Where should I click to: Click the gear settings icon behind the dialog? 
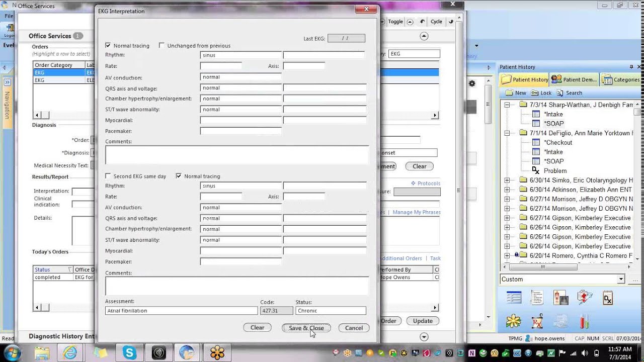[471, 83]
